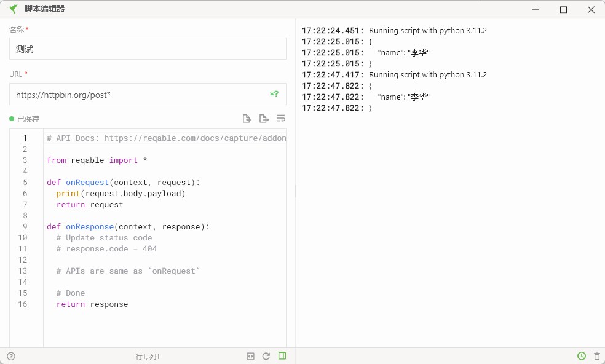605x364 pixels.
Task: Click the help icon in status bar
Action: (x=11, y=356)
